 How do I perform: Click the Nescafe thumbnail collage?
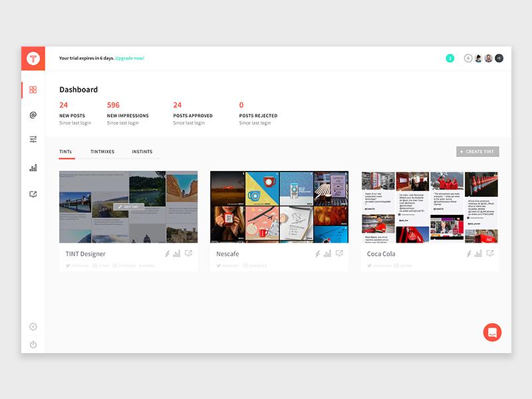coord(279,207)
